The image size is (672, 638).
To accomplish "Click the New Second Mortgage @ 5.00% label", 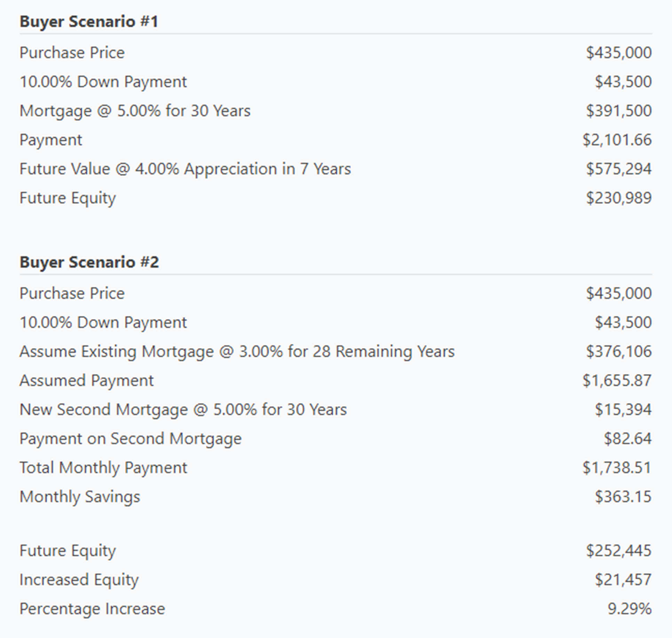I will tap(183, 410).
